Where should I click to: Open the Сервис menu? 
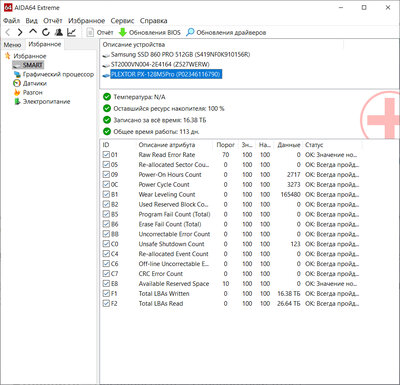(122, 21)
